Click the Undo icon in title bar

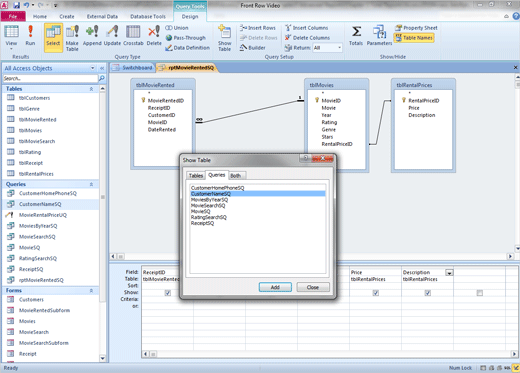click(26, 5)
